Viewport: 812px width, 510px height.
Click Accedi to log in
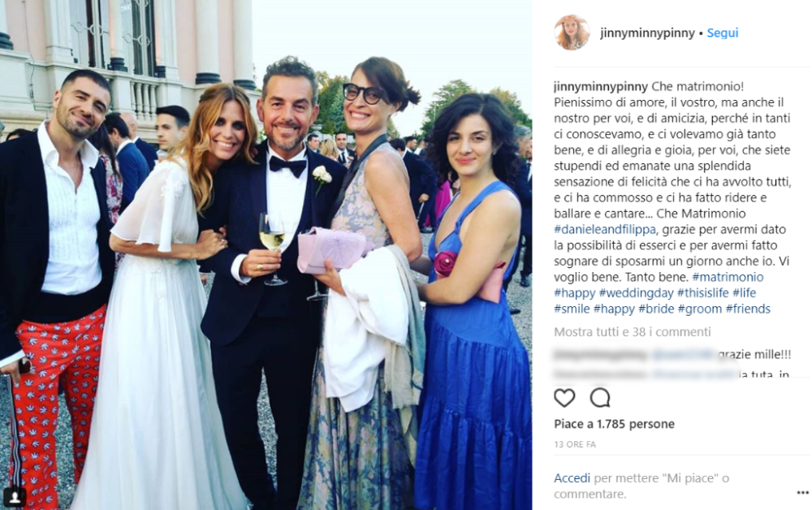pos(572,478)
